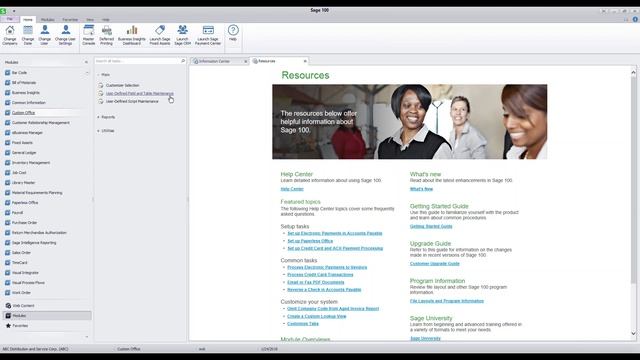
Task: Click the company name in status bar
Action: coord(36,349)
